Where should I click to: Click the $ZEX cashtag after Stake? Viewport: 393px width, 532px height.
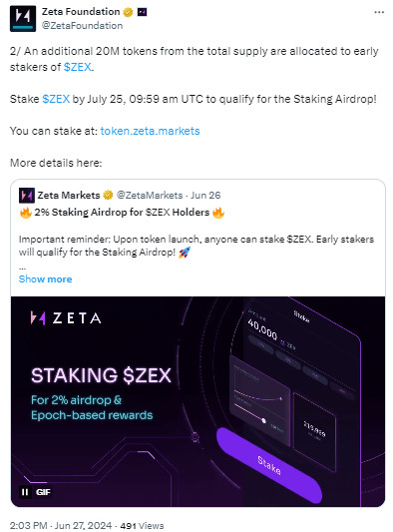[56, 99]
